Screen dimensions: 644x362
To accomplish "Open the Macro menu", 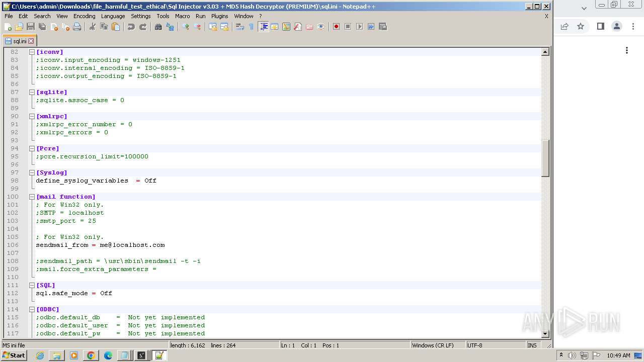I will coord(182,16).
